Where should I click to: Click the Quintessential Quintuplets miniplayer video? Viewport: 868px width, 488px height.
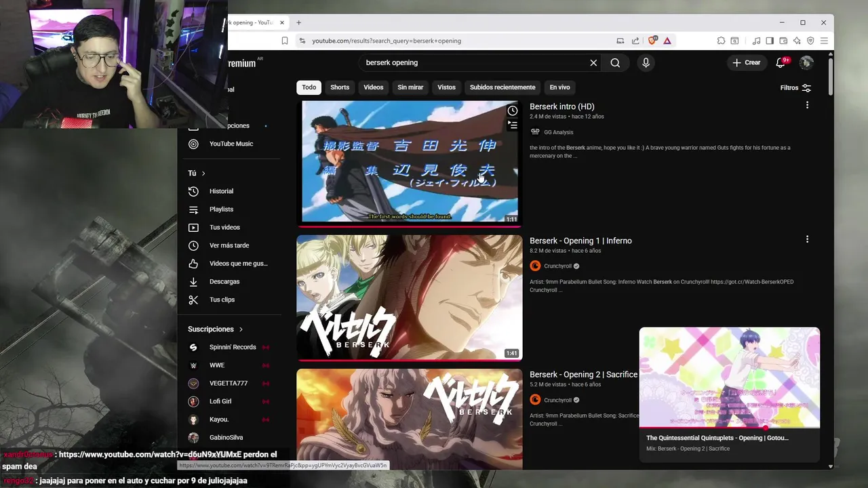pos(730,378)
